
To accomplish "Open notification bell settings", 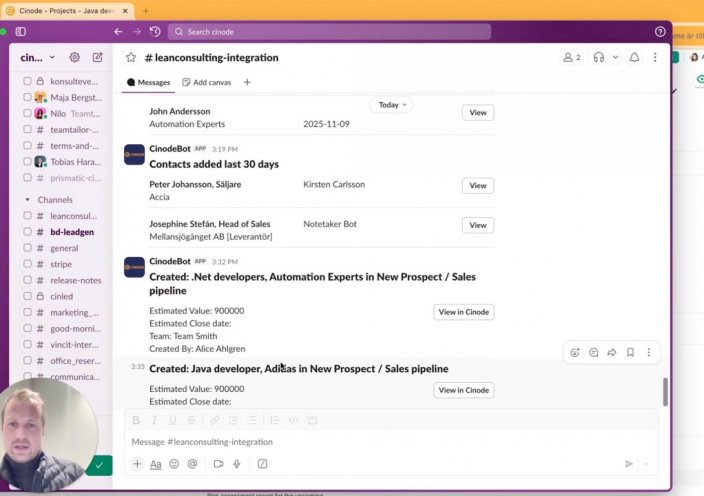I will tap(634, 57).
